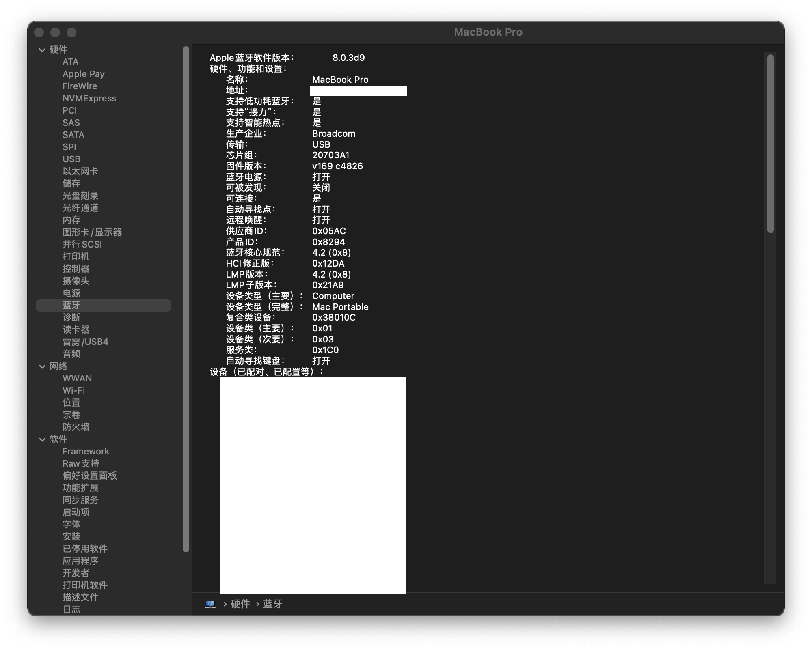Click 蓝牙 in bottom path bar
Screen dimensions: 812x650
click(272, 604)
